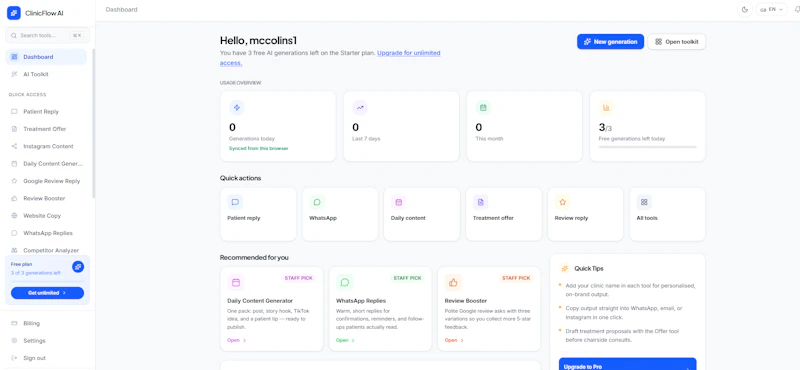Click the Generations today lightning icon
Viewport: 800px width, 370px height.
pos(237,108)
